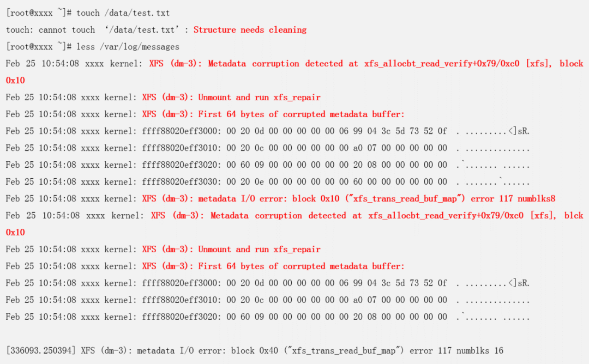Click the misspelled 'blck' word

(x=574, y=216)
